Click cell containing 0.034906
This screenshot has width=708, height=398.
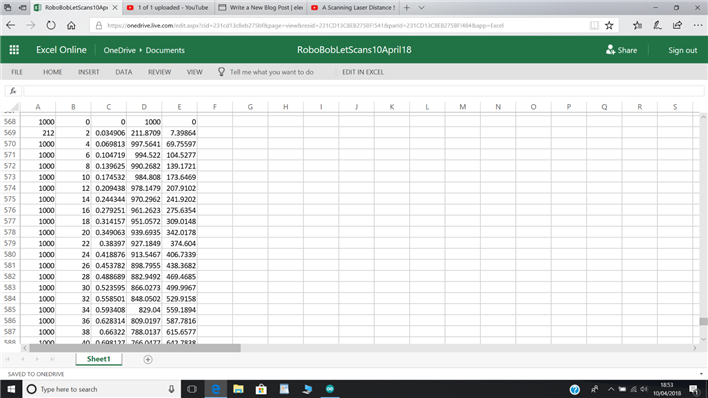[109, 133]
